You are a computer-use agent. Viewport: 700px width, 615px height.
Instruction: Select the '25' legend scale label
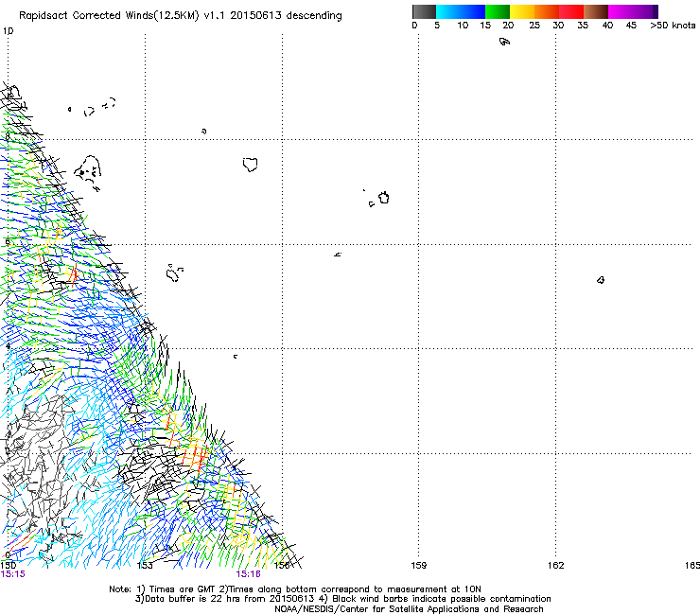[534, 26]
